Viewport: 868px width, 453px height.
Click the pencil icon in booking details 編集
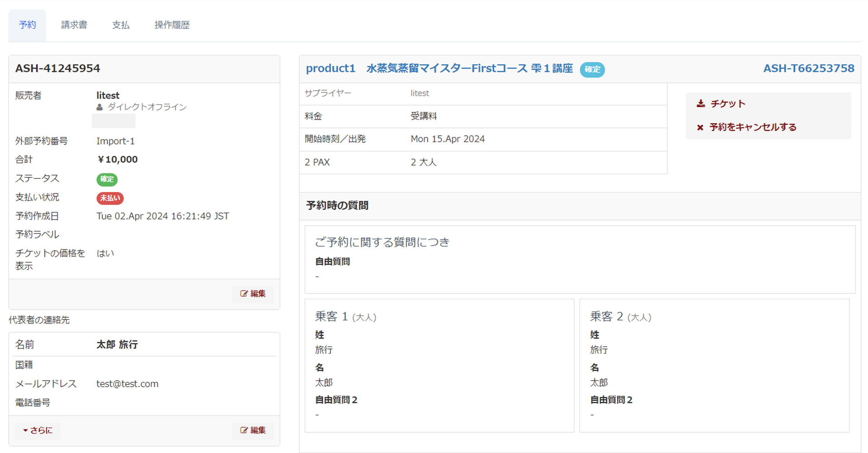point(244,294)
